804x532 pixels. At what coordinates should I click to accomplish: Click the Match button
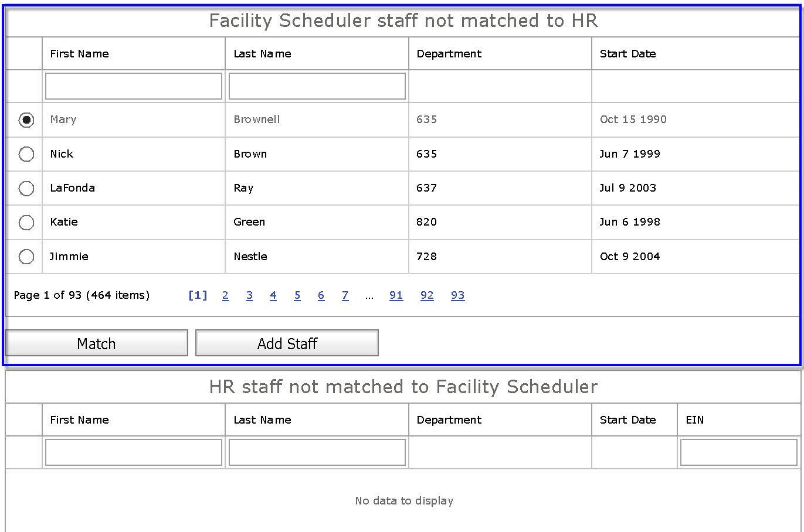pos(96,343)
